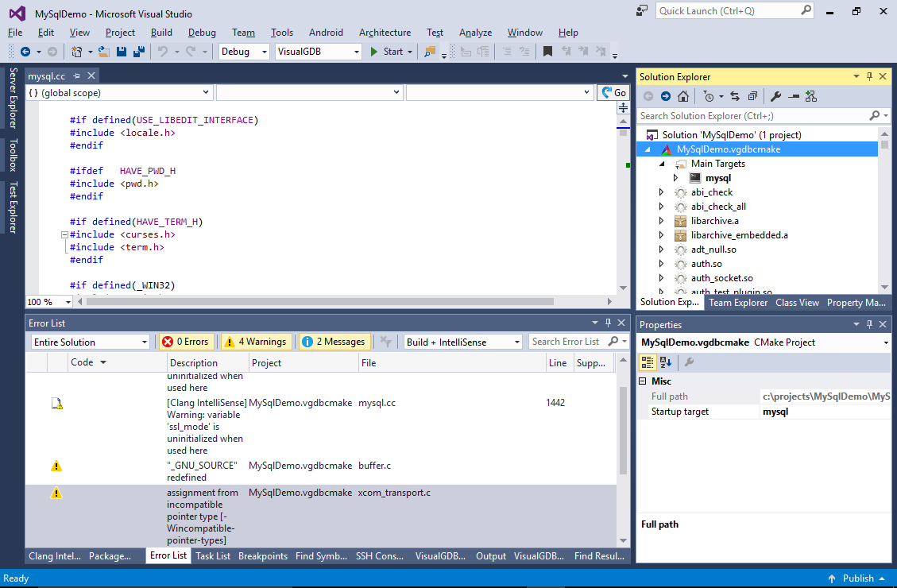
Task: Toggle the 0 Errors filter
Action: click(x=187, y=342)
